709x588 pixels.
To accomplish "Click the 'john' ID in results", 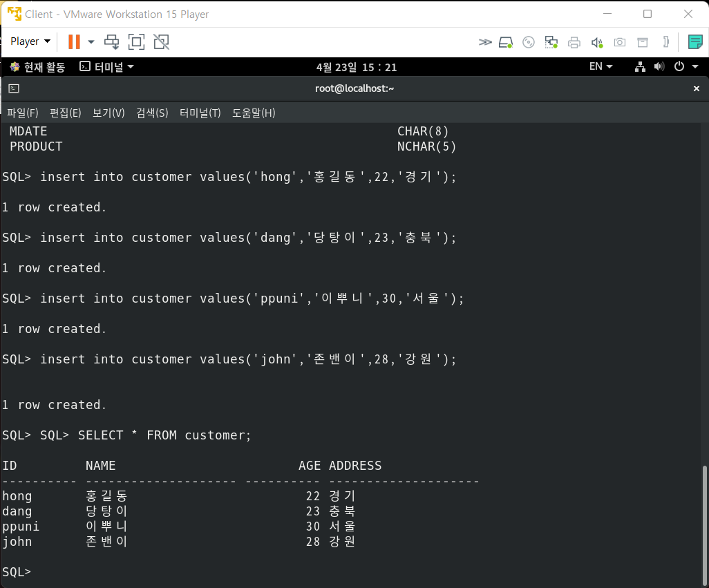I will (x=17, y=542).
